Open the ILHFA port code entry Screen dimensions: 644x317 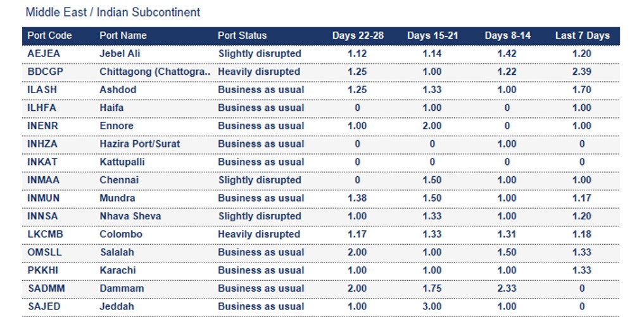coord(42,108)
